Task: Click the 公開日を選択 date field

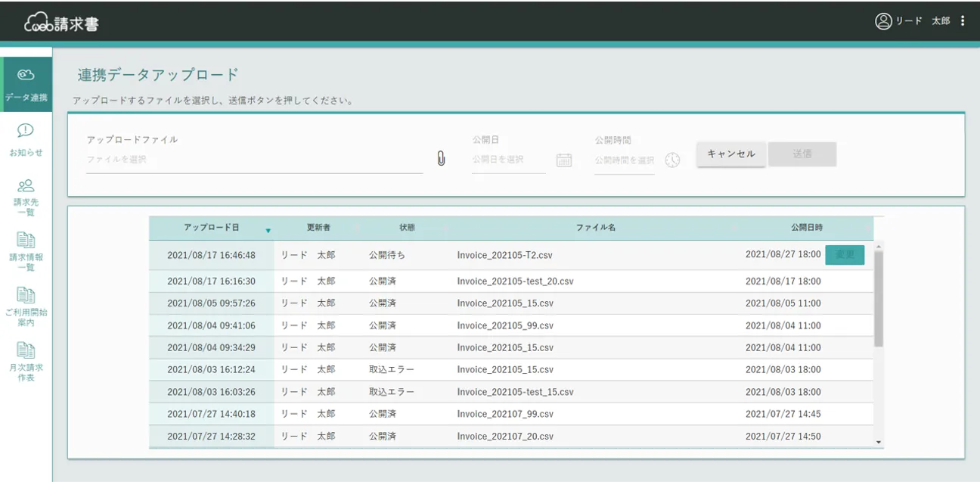Action: click(508, 160)
